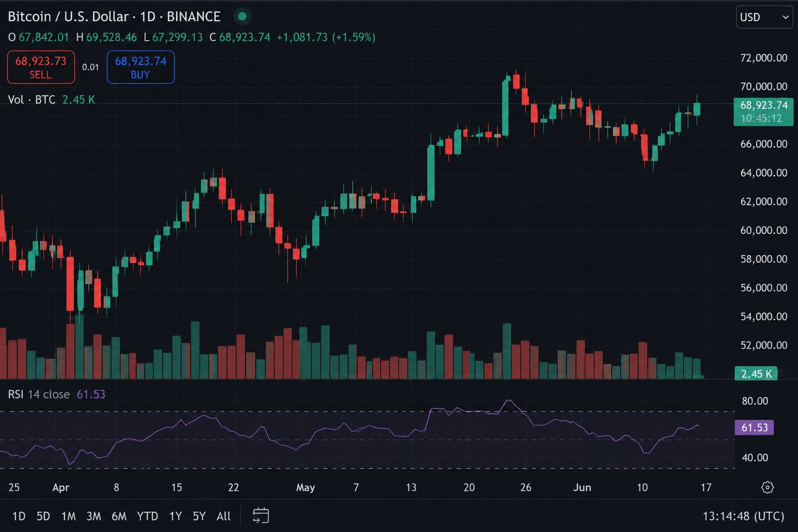This screenshot has width=798, height=532.
Task: Click the RSI 14 close indicator label
Action: (38, 394)
